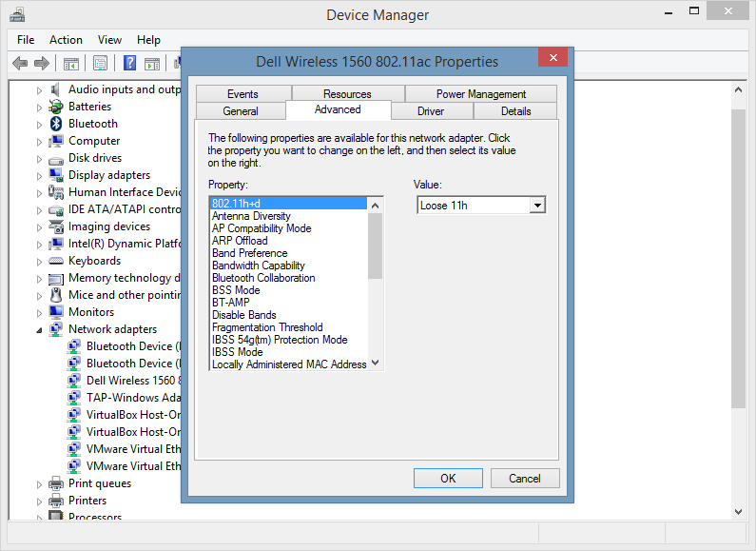756x551 pixels.
Task: Collapse the Network adapters tree node
Action: tap(39, 330)
